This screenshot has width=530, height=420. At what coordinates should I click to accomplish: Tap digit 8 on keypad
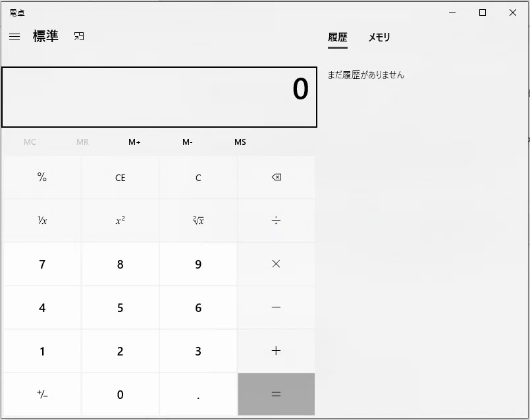(120, 264)
